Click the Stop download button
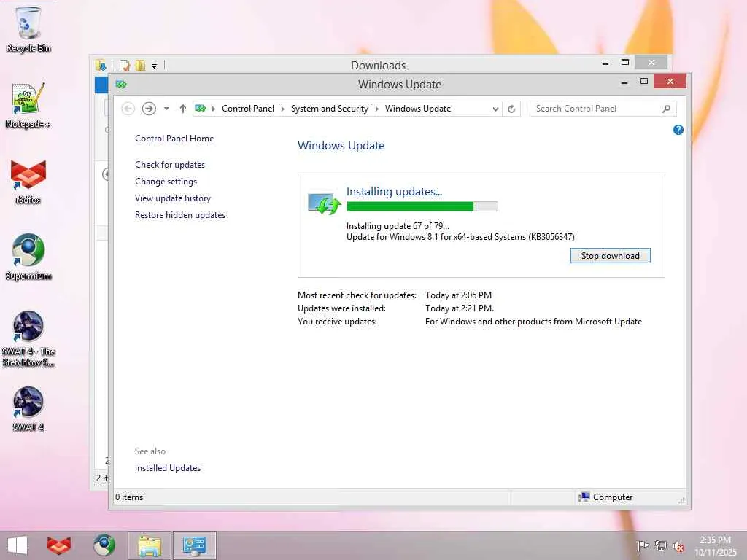 (611, 256)
